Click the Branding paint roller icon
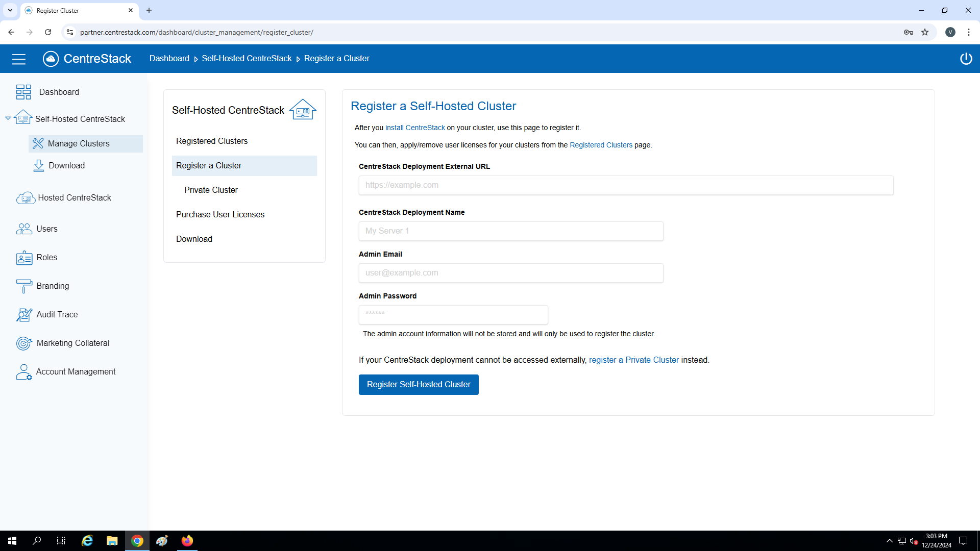Viewport: 980px width, 551px height. (x=24, y=286)
